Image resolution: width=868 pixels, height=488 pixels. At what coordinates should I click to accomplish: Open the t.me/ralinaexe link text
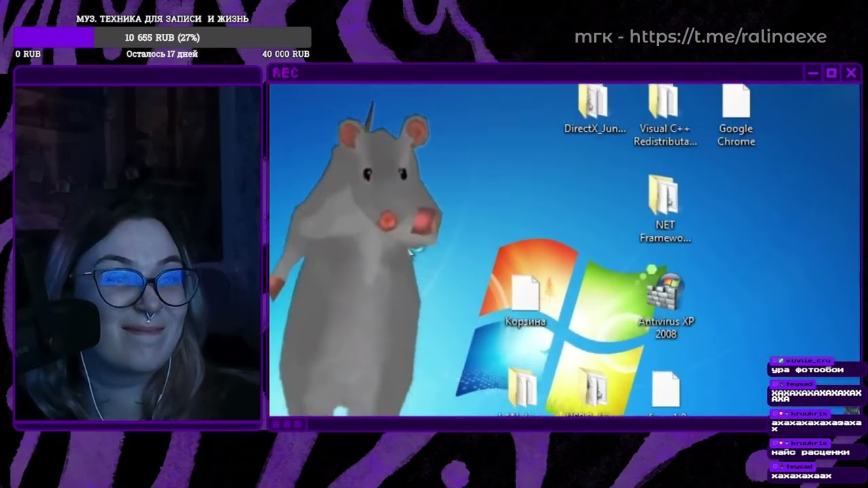(x=728, y=37)
